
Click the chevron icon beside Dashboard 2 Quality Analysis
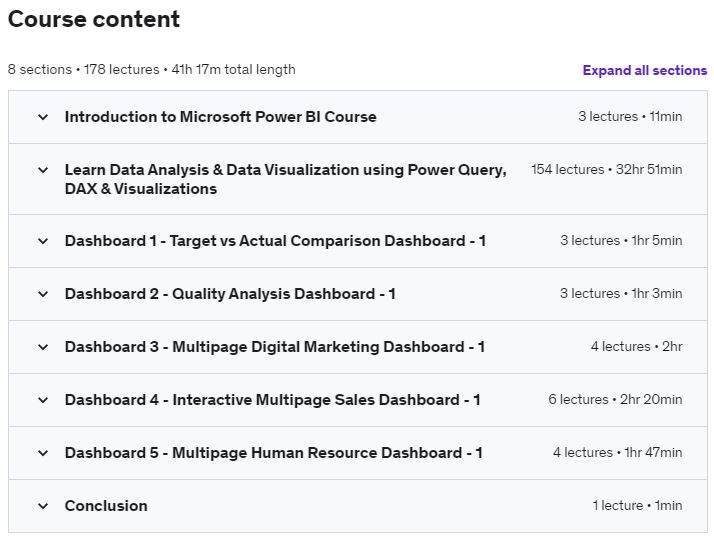click(43, 294)
